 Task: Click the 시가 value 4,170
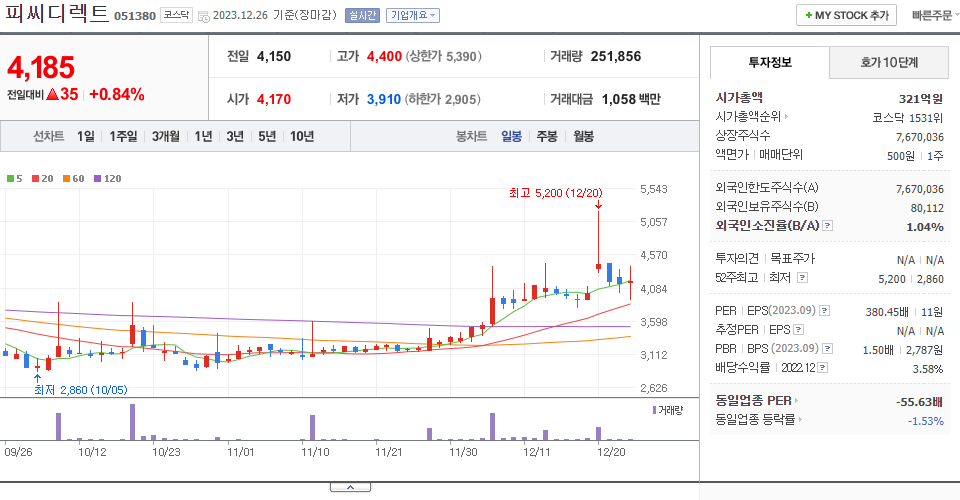(x=274, y=99)
